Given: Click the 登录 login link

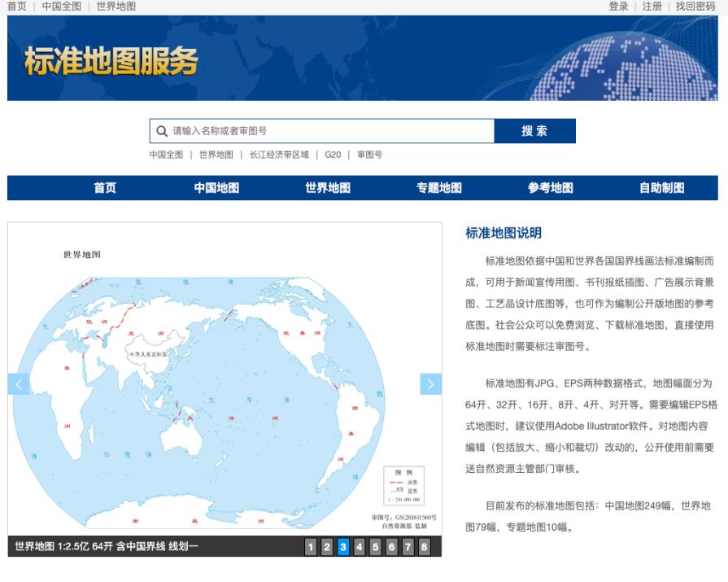Looking at the screenshot, I should pos(618,7).
